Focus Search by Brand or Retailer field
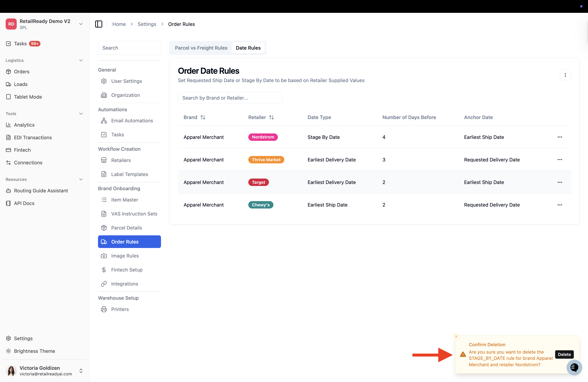 click(x=230, y=98)
